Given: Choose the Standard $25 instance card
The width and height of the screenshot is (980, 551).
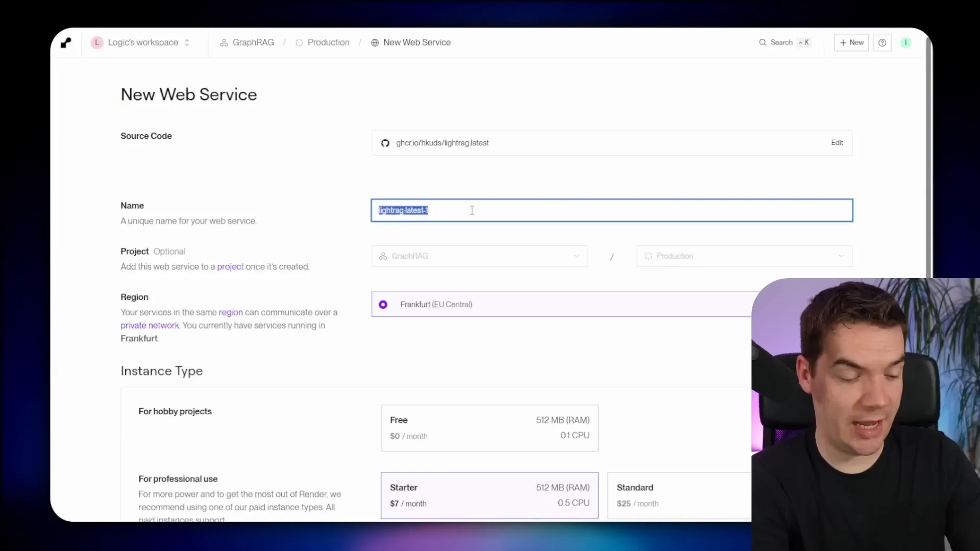Looking at the screenshot, I should pos(679,495).
